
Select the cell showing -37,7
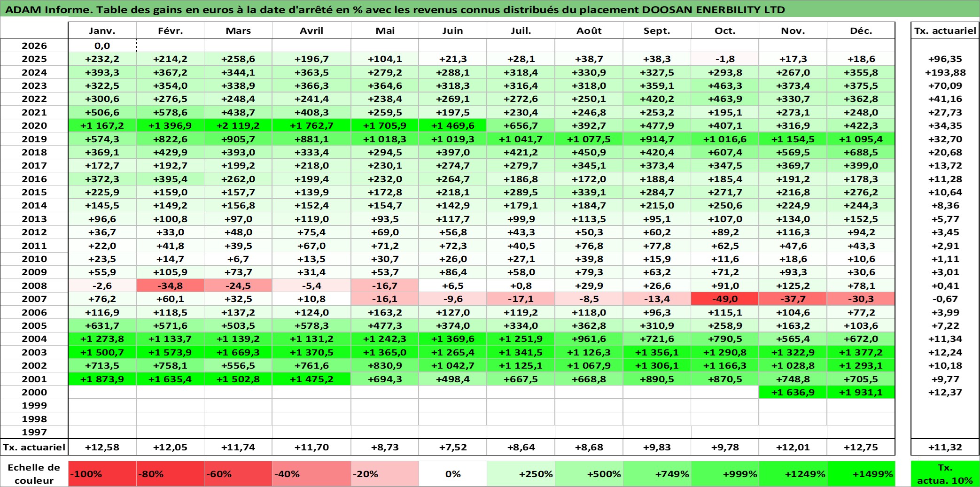pyautogui.click(x=793, y=299)
